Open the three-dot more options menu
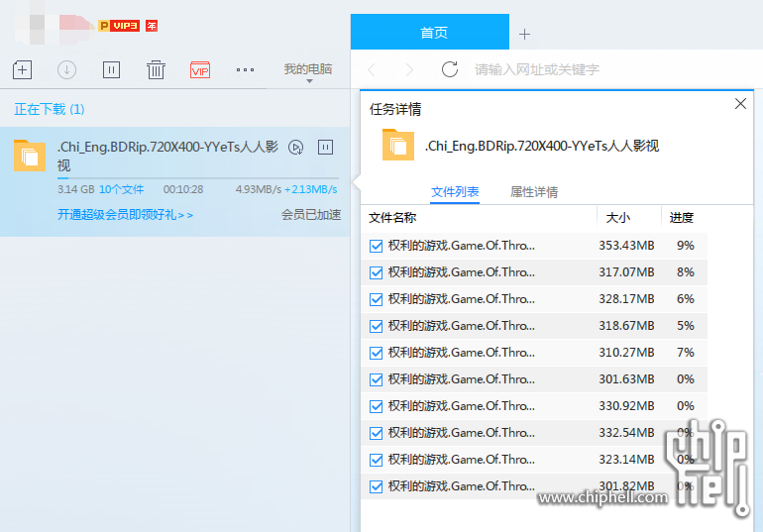 pos(245,70)
